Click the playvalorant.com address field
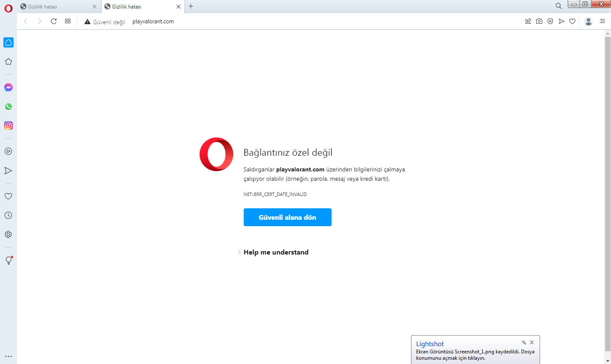The height and width of the screenshot is (364, 611). 153,21
